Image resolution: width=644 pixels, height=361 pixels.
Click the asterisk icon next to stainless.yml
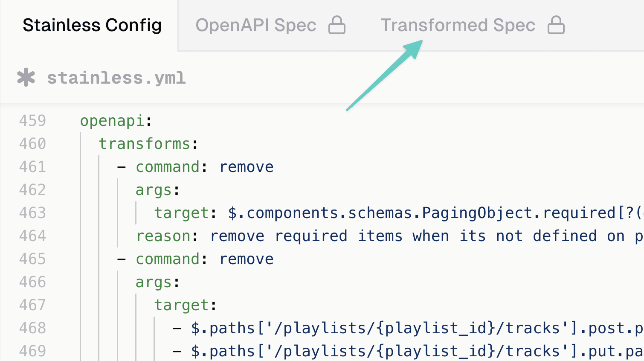[26, 78]
